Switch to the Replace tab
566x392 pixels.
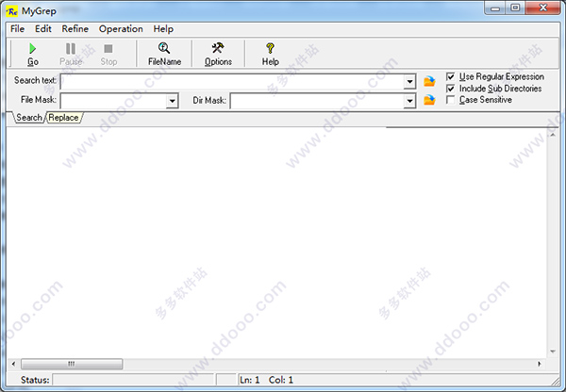click(x=63, y=118)
